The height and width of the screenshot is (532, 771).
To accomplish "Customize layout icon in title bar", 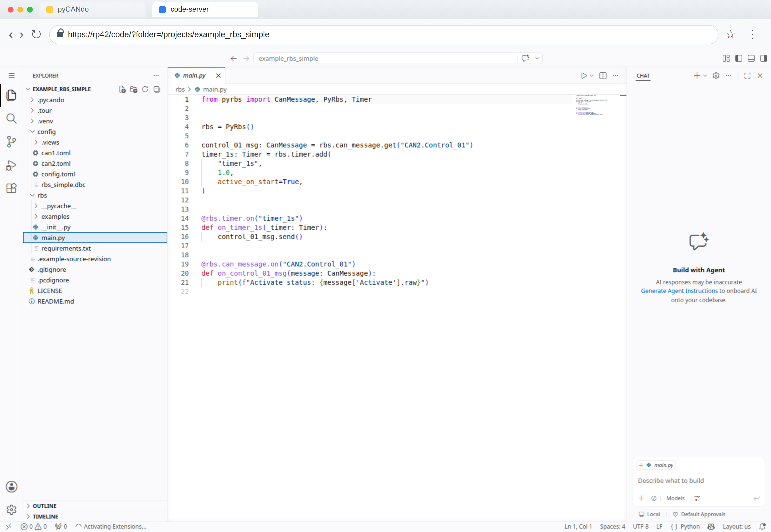I will point(726,58).
